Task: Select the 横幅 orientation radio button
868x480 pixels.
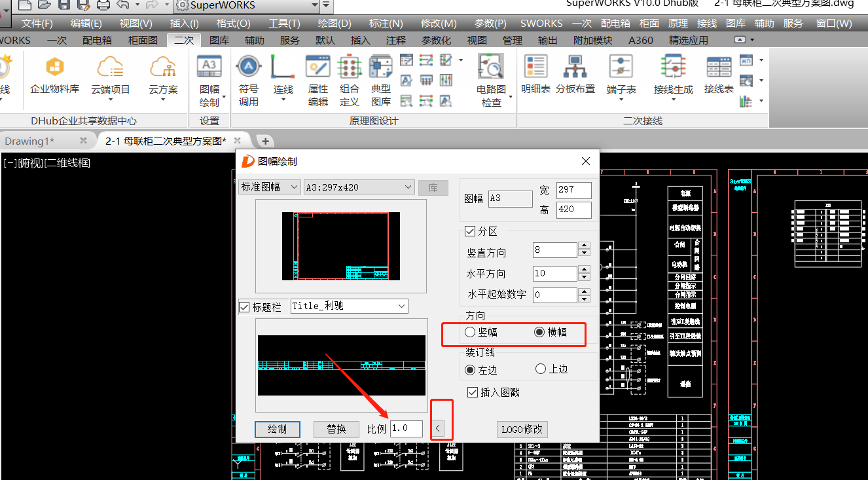Action: coord(539,332)
